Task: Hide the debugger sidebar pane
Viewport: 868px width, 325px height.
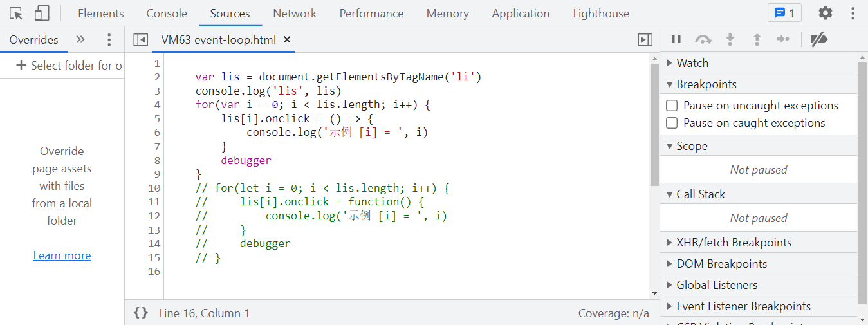Action: pos(645,40)
